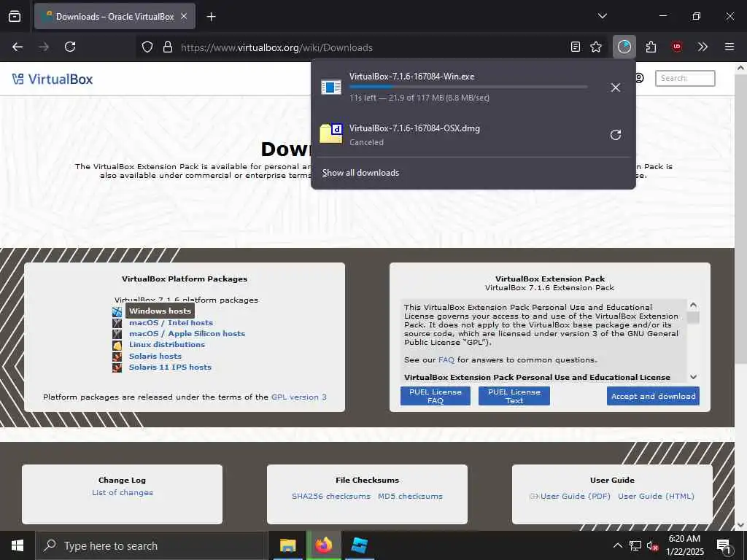Click the Windows hosts icon
Screen dimensions: 747x560
click(x=117, y=312)
